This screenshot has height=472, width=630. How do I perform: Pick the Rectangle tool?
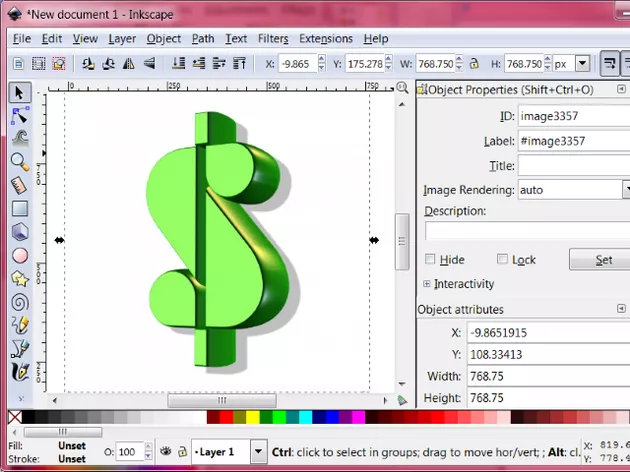click(19, 209)
